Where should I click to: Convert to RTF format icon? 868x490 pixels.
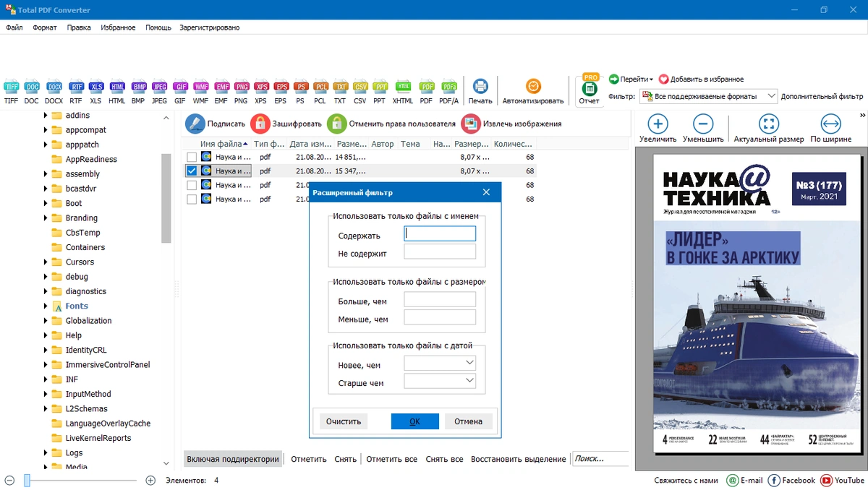[76, 87]
